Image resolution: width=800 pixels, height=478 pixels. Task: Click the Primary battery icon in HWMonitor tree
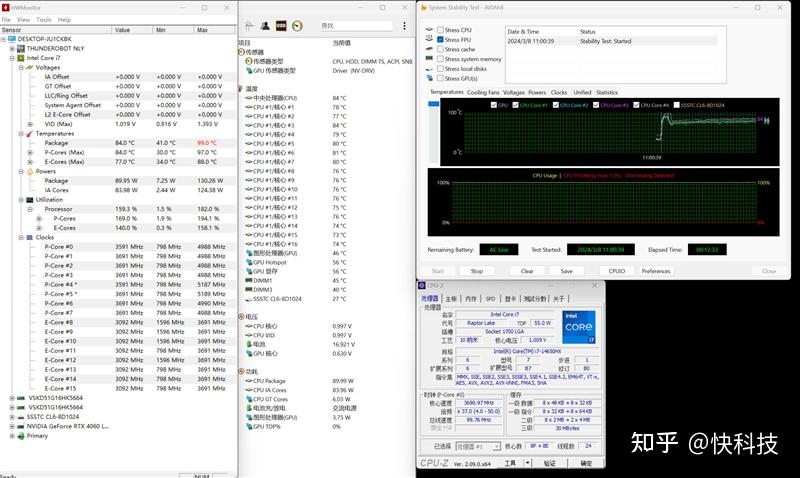tap(21, 436)
